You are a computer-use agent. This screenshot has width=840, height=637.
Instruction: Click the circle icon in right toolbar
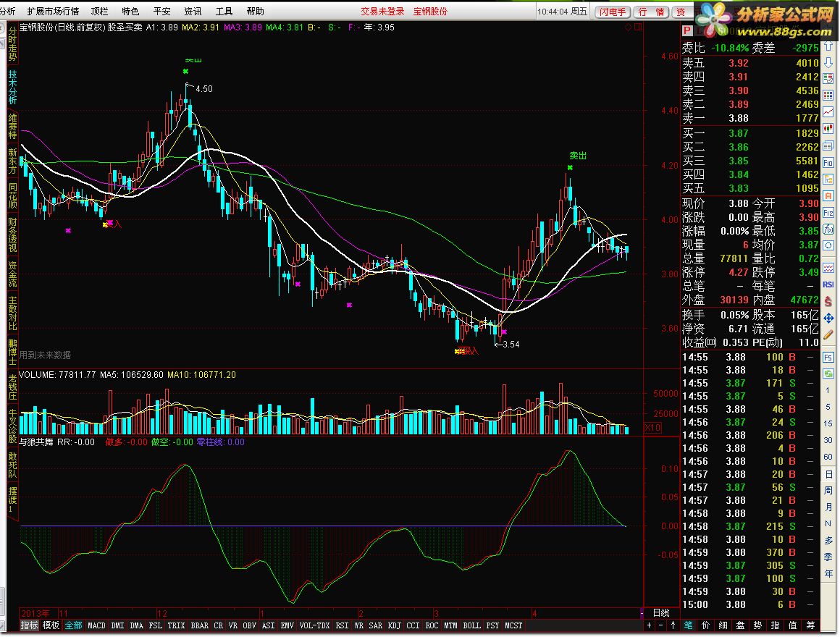tap(828, 245)
